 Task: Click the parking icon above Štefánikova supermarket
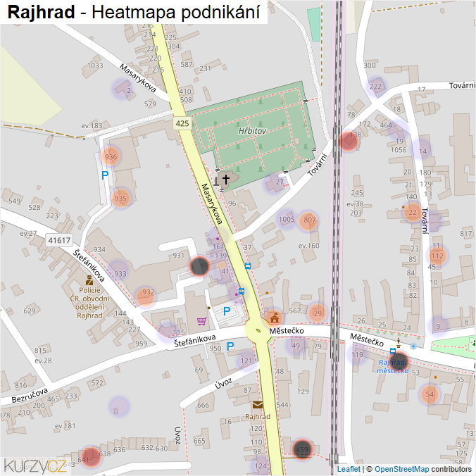tap(227, 311)
